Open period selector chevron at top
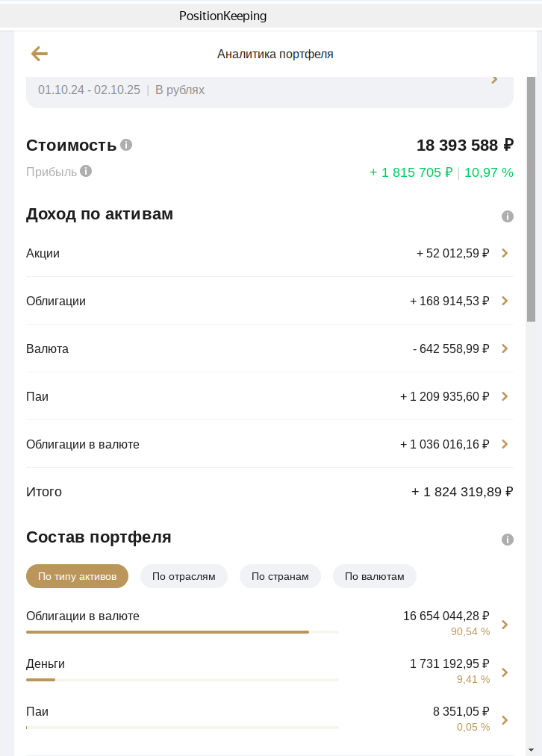Screen dimensions: 542x756 (x=494, y=80)
